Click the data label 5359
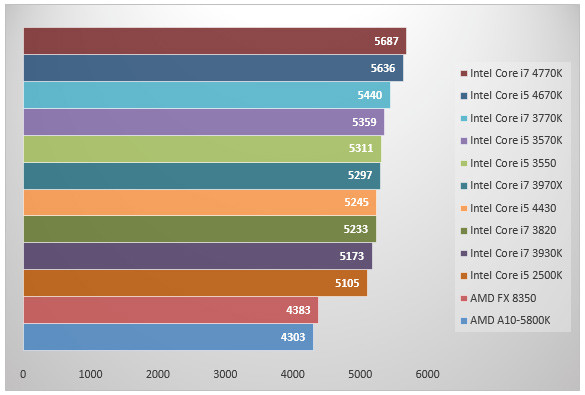The image size is (585, 395). [364, 122]
